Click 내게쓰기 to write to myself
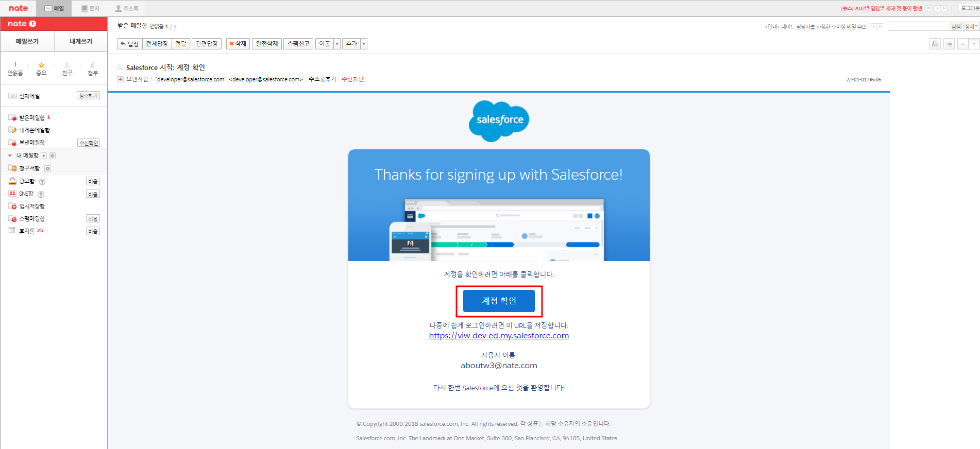The image size is (980, 449). coord(81,41)
